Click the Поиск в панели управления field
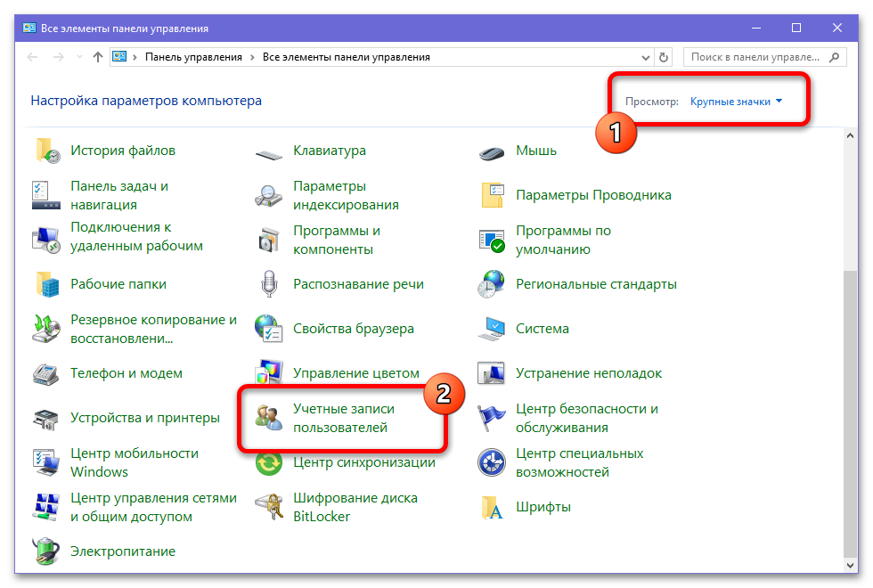Image resolution: width=873 pixels, height=588 pixels. pos(764,57)
